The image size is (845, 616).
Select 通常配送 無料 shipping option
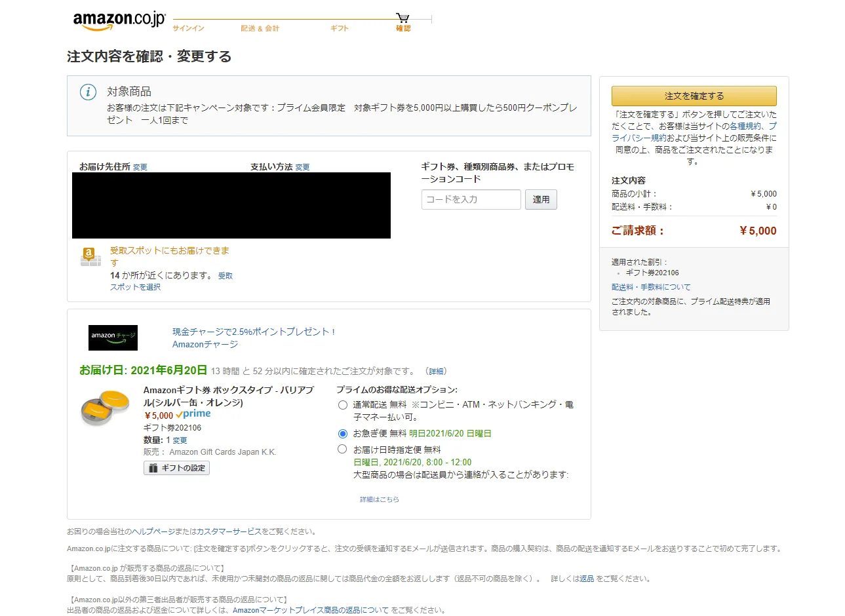click(x=342, y=405)
